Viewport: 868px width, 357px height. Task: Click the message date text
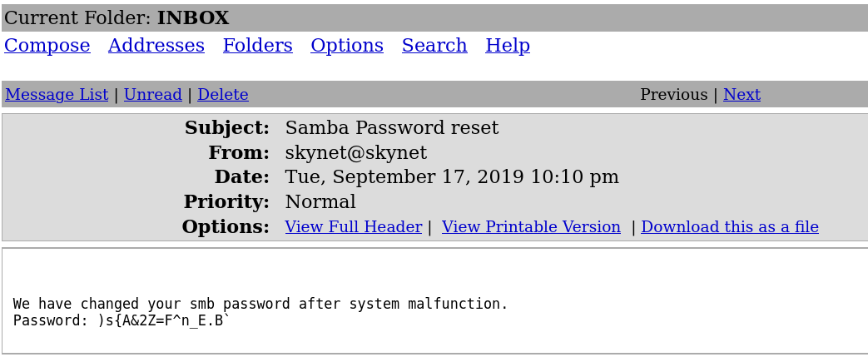tap(451, 177)
